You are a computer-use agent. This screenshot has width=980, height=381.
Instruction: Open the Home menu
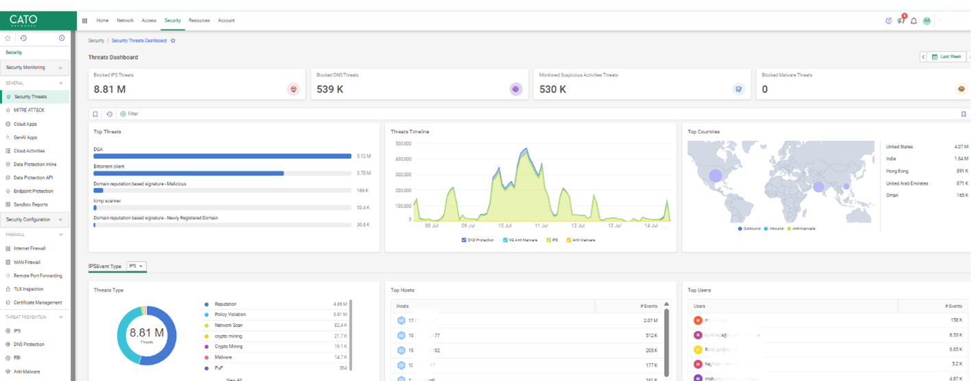(x=102, y=21)
